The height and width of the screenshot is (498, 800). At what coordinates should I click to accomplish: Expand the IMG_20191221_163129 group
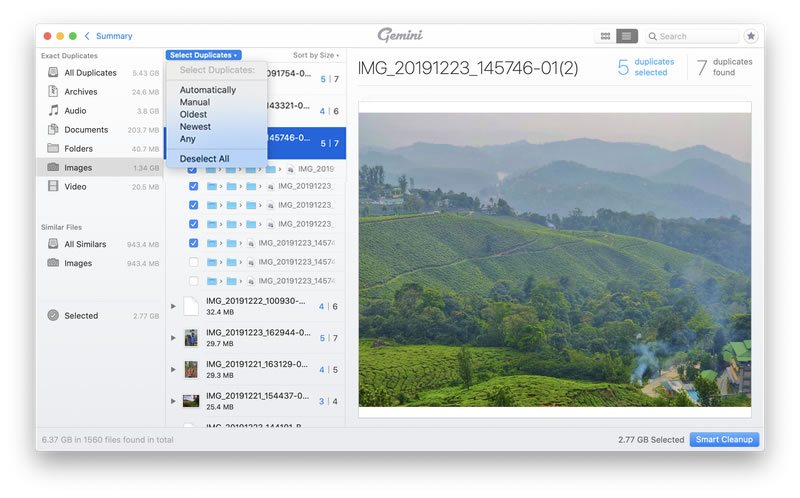coord(173,369)
